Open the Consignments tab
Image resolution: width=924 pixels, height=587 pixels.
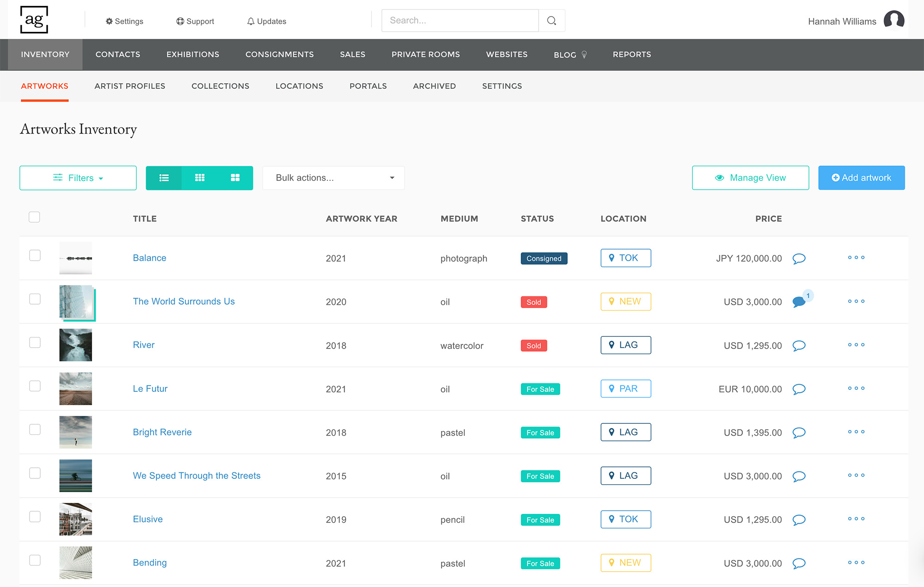(280, 55)
